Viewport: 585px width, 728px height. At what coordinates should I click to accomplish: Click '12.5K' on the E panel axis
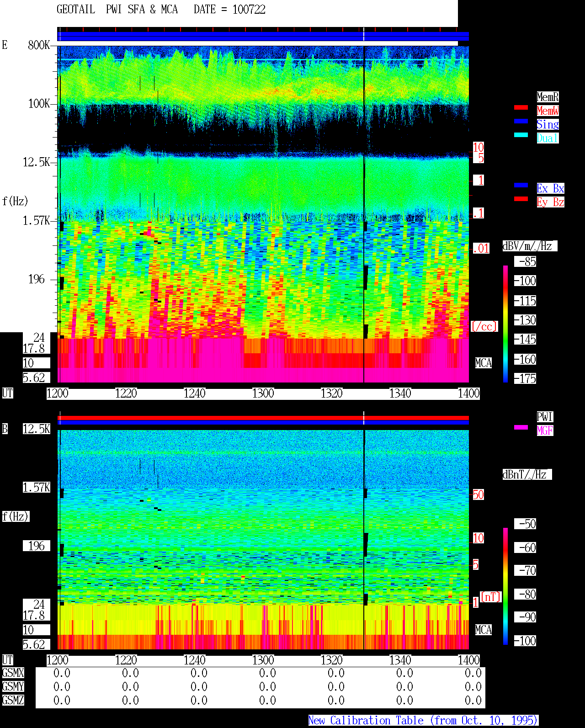tap(37, 162)
